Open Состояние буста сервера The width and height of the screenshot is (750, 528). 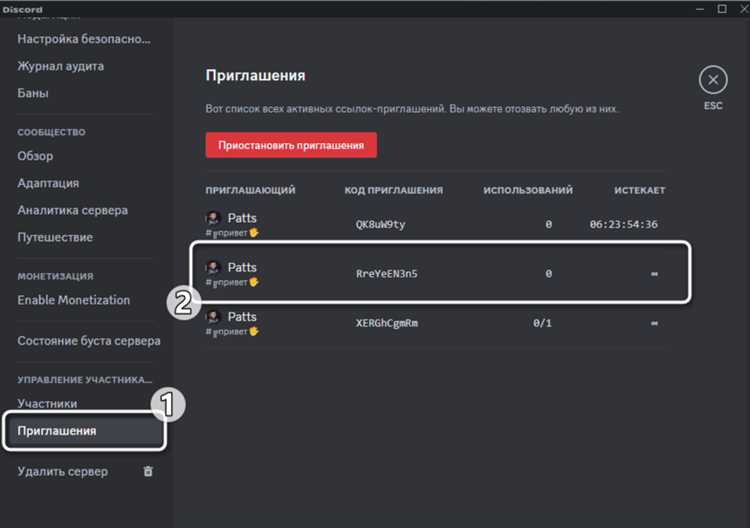89,341
